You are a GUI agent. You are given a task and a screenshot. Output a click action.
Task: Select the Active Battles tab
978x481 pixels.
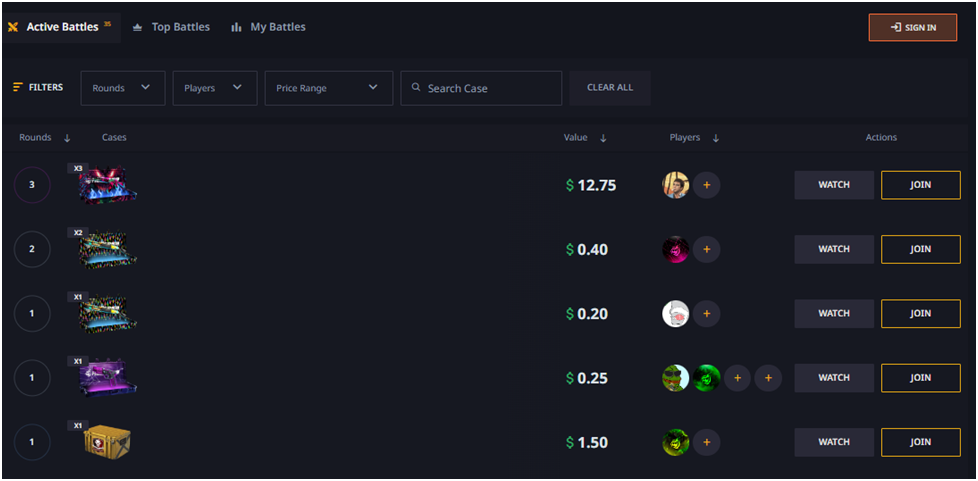tap(61, 27)
